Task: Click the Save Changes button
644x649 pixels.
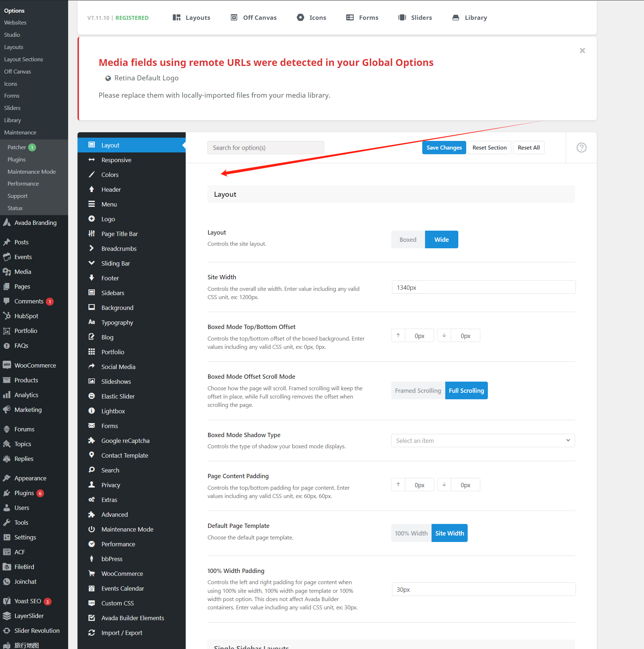Action: point(444,148)
